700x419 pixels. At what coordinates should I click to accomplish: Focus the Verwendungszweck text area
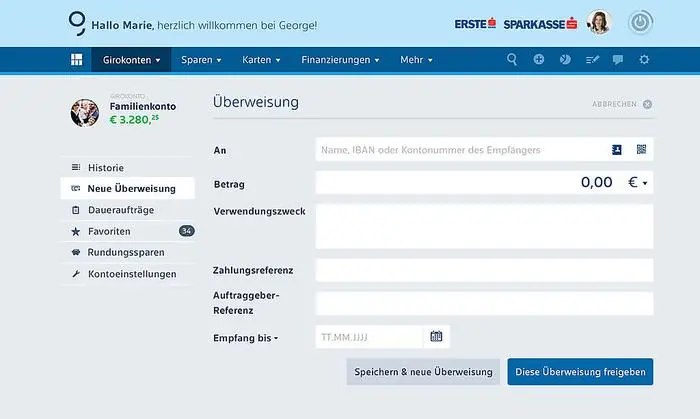pyautogui.click(x=484, y=226)
